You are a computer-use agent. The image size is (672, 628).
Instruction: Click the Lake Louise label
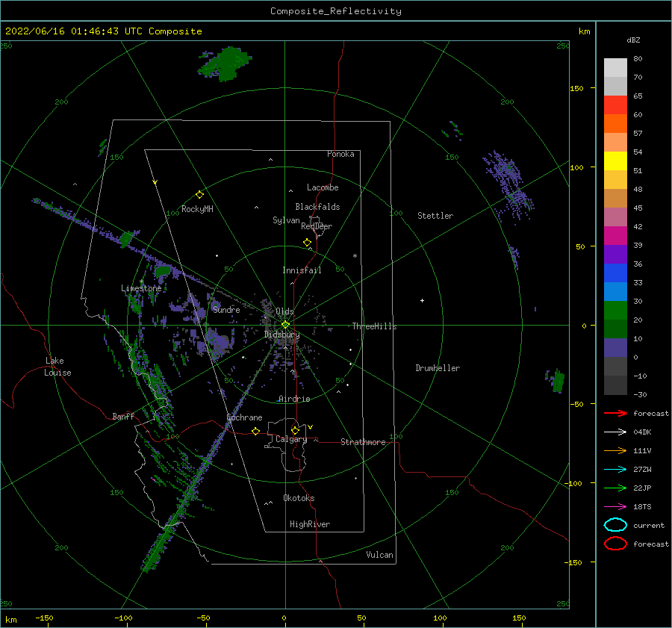point(57,367)
